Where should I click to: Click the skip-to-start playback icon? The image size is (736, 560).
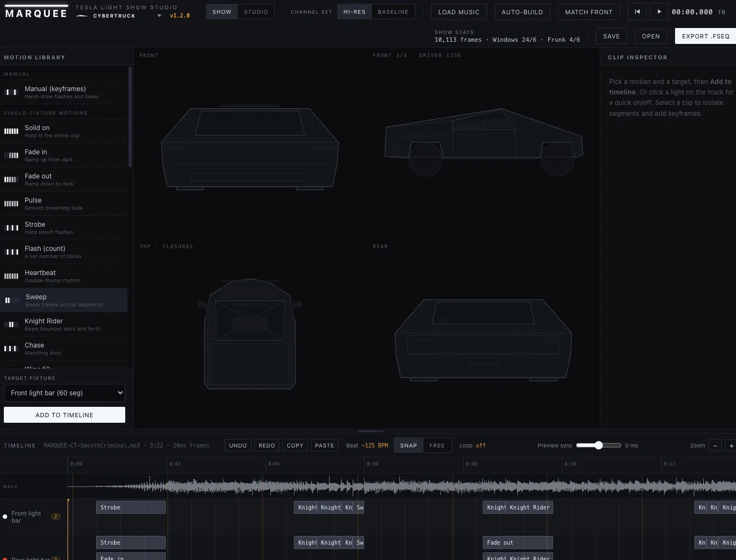(x=637, y=12)
